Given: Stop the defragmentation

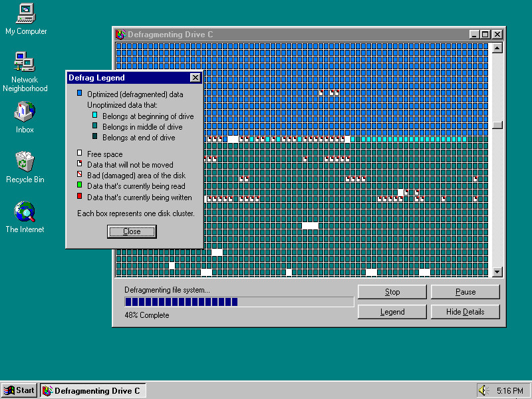Looking at the screenshot, I should click(x=392, y=292).
